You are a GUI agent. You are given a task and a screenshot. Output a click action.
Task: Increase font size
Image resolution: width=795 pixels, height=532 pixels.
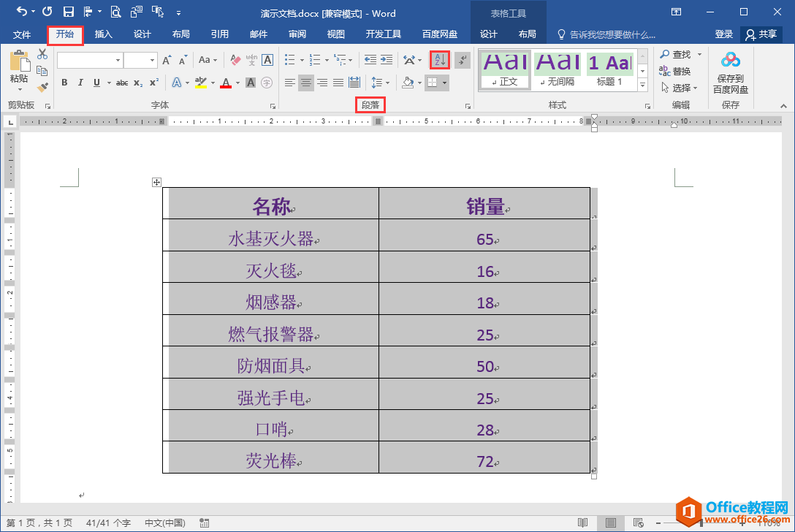pos(167,60)
